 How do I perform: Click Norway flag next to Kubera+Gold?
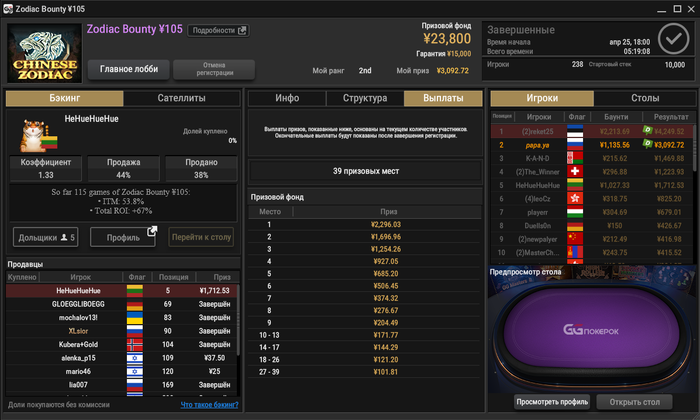(x=135, y=345)
